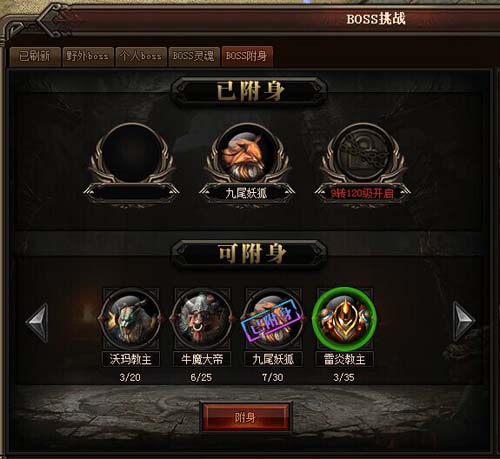
Task: Click the 沃玛教主 name label
Action: 131,359
